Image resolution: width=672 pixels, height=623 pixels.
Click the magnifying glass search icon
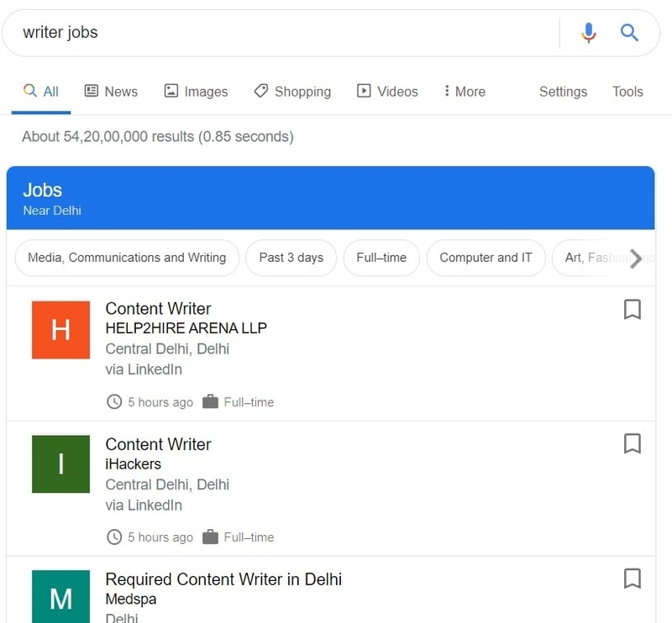(x=628, y=32)
